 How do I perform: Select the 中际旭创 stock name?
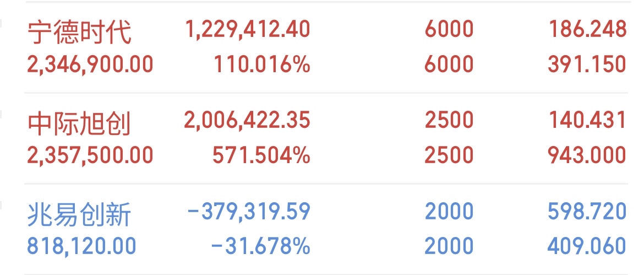(79, 123)
